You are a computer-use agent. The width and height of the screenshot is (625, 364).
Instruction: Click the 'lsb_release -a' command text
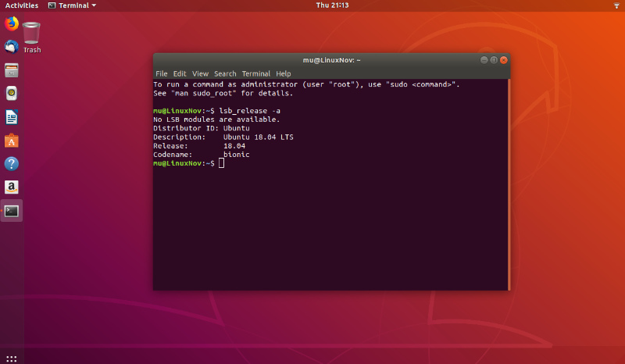pyautogui.click(x=249, y=111)
